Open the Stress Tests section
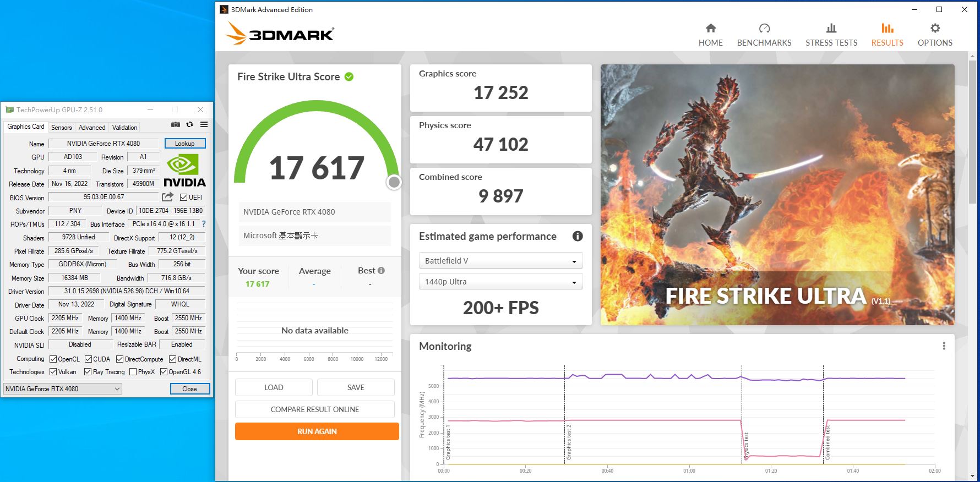Viewport: 980px width, 482px height. [x=831, y=35]
